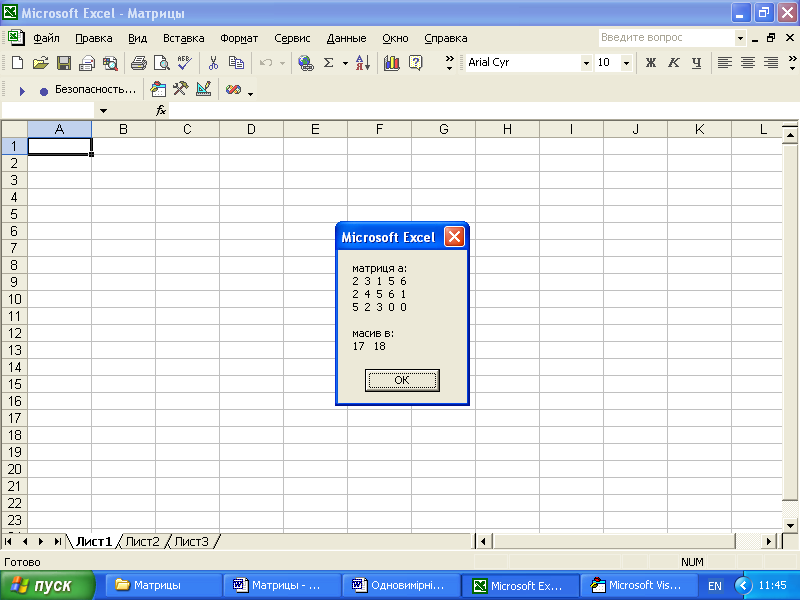Toggle Align Right

[x=771, y=63]
